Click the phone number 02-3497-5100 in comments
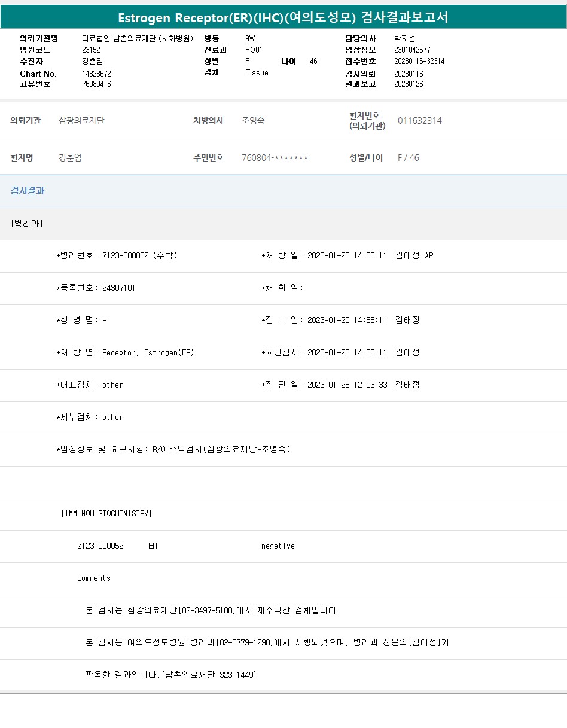 pyautogui.click(x=208, y=611)
